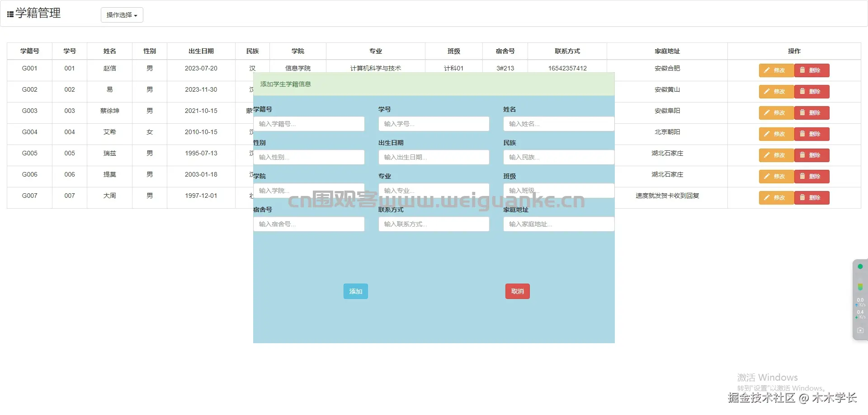
Task: Click the date 2023-11-30
Action: coord(201,89)
